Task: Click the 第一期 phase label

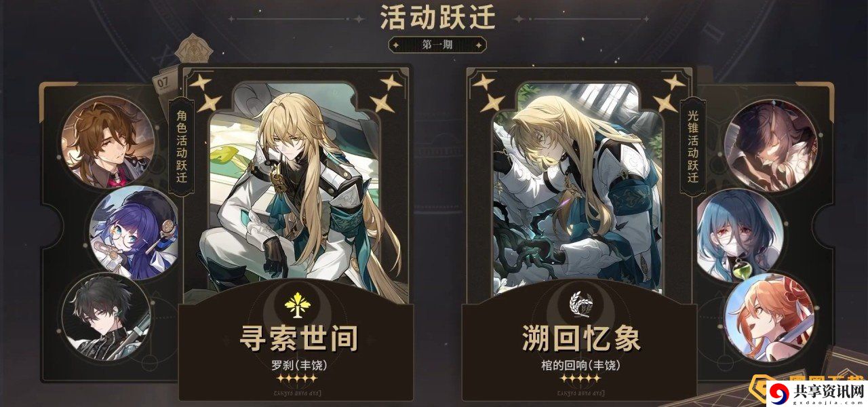Action: (x=437, y=46)
